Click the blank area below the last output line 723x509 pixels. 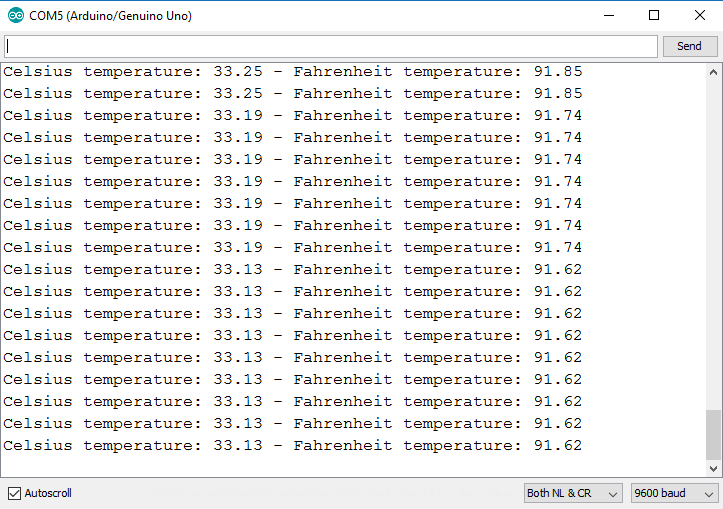[350, 466]
